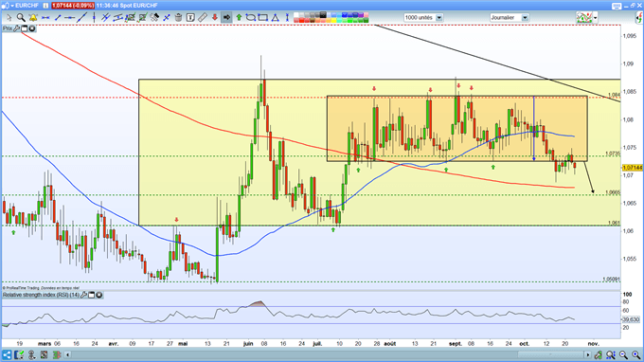Click the share icon at bottom left

(x=7, y=354)
